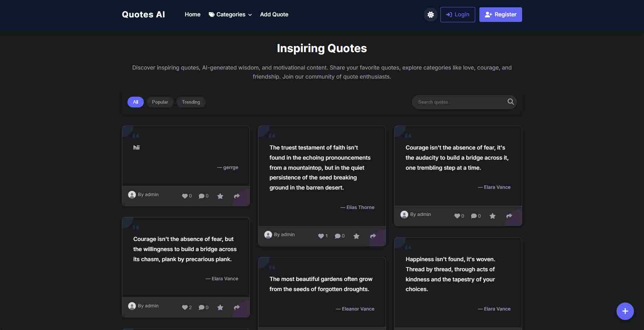Screen dimensions: 644x330
Task: Toggle the light/dark theme button
Action: pos(430,15)
